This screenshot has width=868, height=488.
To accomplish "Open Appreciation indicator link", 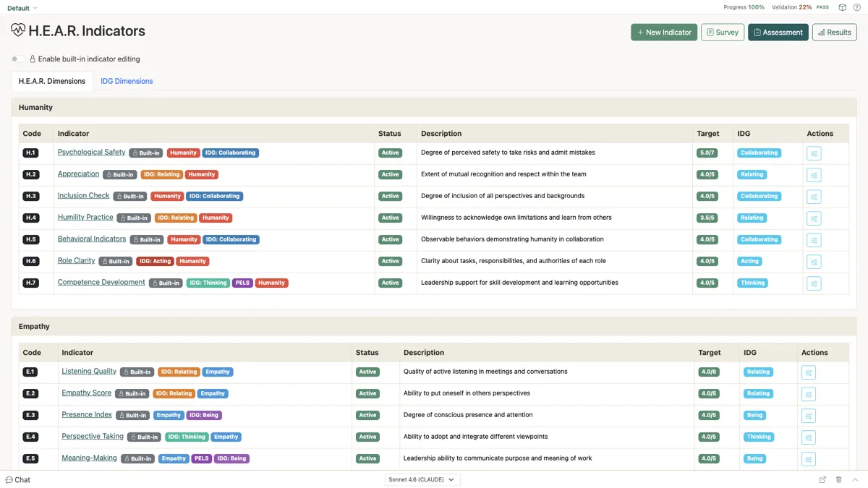I will point(78,174).
